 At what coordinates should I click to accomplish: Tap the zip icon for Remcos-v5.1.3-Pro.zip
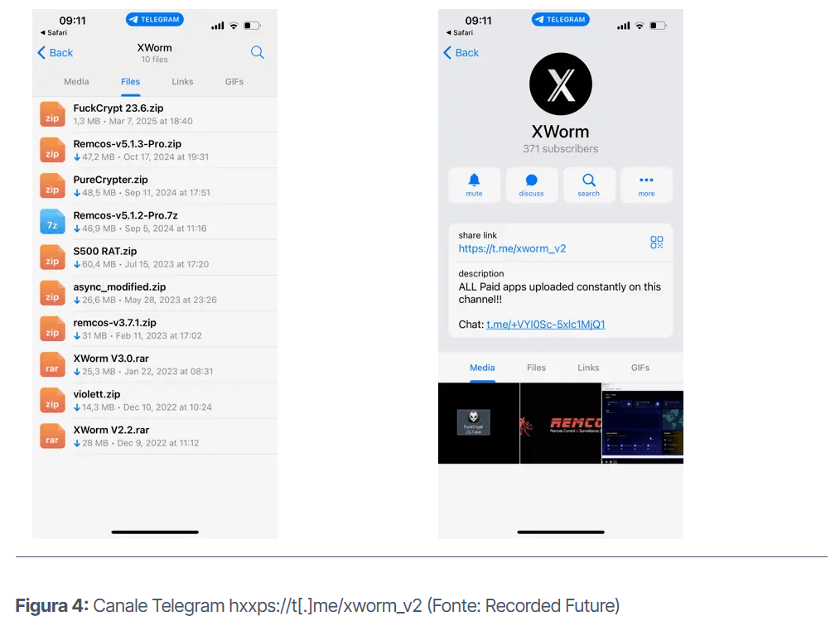pyautogui.click(x=52, y=151)
